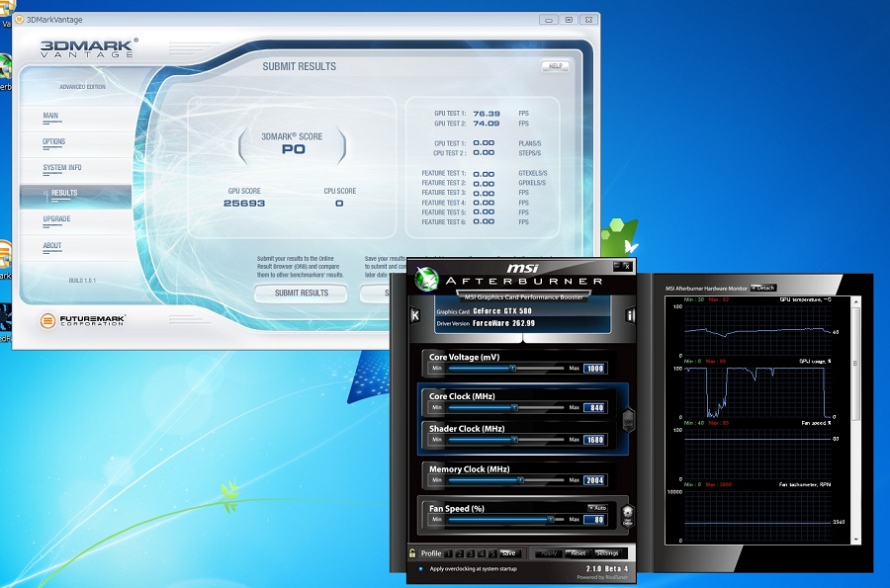
Task: Click the GPU TEST 1 value 76.39
Action: coord(487,114)
